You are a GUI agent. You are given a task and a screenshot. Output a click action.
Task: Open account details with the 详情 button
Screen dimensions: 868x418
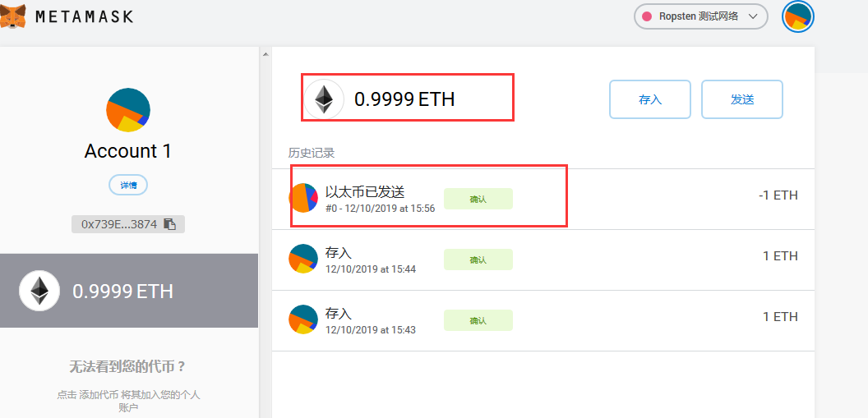point(128,186)
